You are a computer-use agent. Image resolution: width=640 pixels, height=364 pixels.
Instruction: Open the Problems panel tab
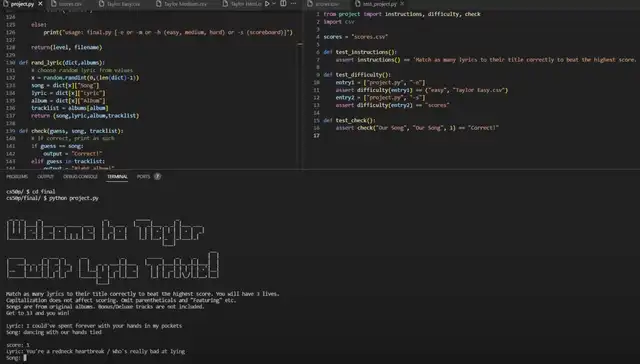[x=17, y=177]
